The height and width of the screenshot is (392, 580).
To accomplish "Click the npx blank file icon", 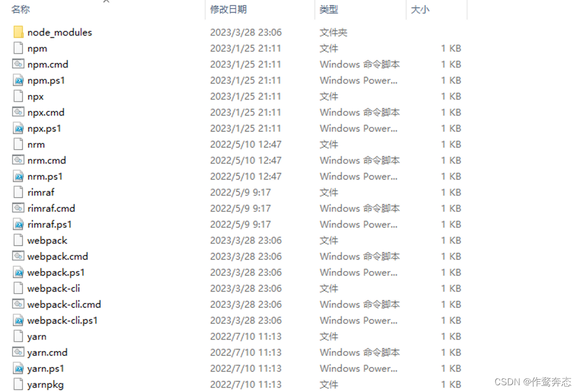I will click(18, 96).
